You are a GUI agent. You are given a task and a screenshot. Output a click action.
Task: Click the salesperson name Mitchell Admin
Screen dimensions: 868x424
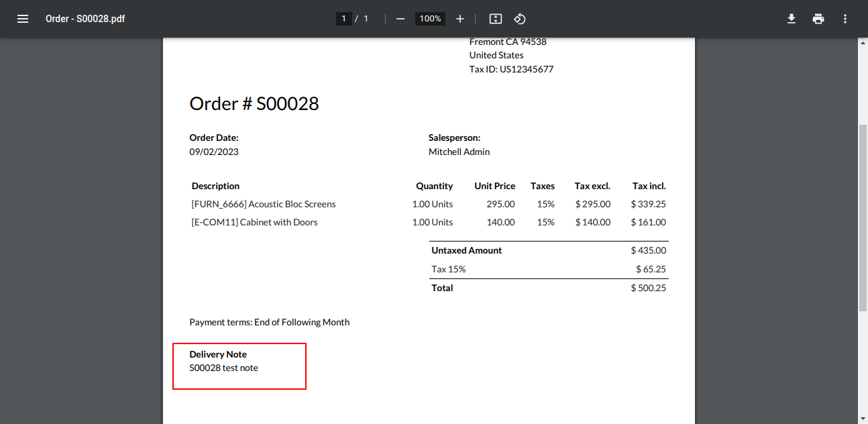click(x=459, y=152)
